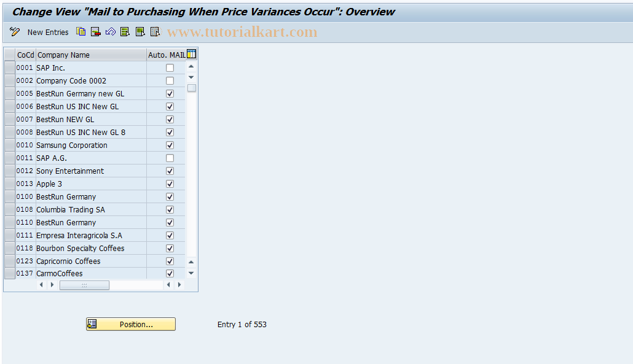This screenshot has height=364, width=633.
Task: Select row selector for company code 0100
Action: [10, 196]
